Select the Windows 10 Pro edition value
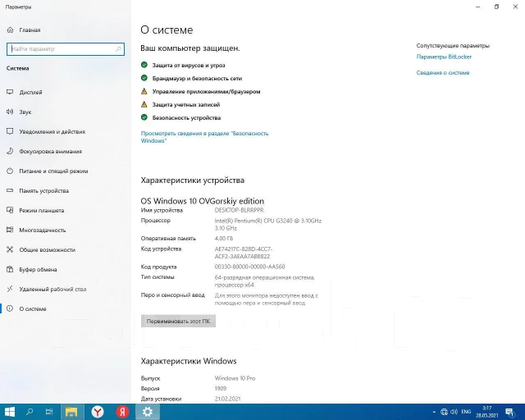The height and width of the screenshot is (420, 525). tap(235, 378)
